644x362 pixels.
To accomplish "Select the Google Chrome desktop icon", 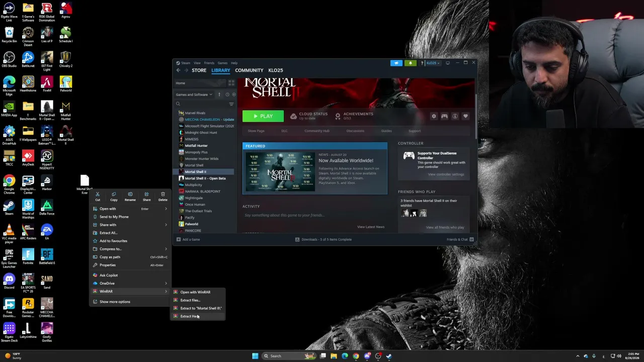I will pos(9,185).
